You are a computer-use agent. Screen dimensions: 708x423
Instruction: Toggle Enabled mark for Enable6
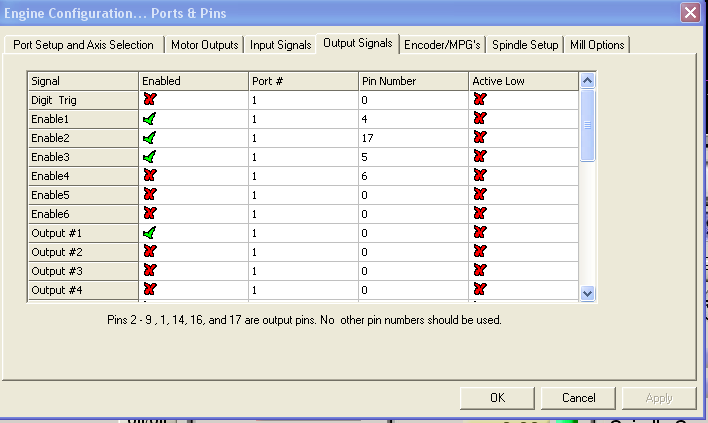[151, 213]
